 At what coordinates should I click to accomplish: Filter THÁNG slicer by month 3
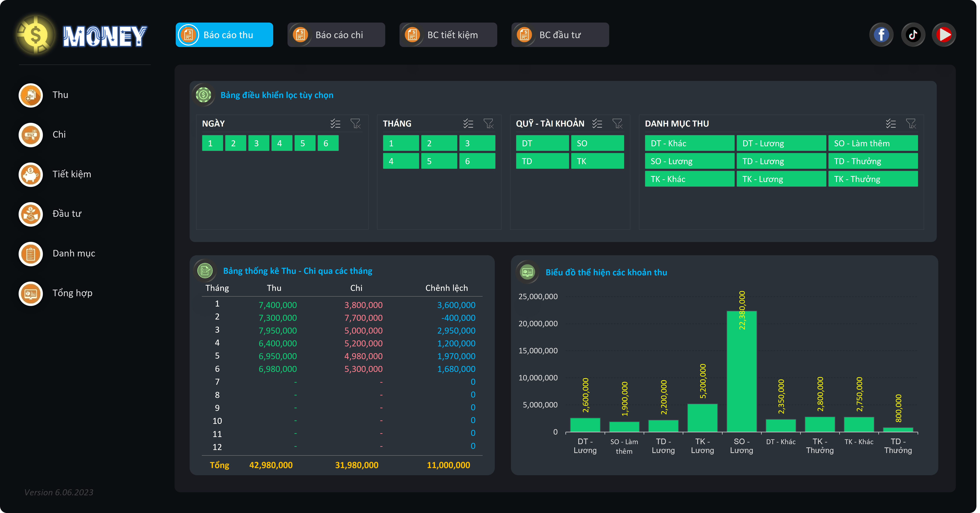tap(477, 143)
